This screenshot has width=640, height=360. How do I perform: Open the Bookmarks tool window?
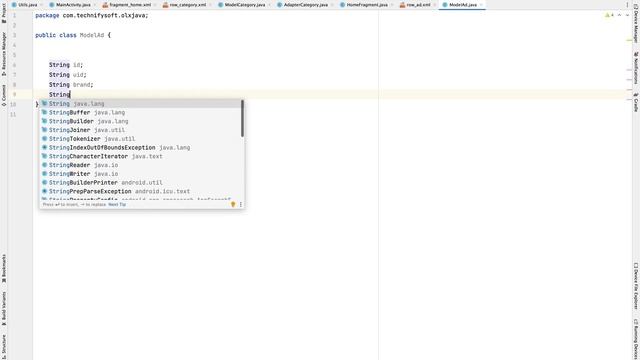4,268
